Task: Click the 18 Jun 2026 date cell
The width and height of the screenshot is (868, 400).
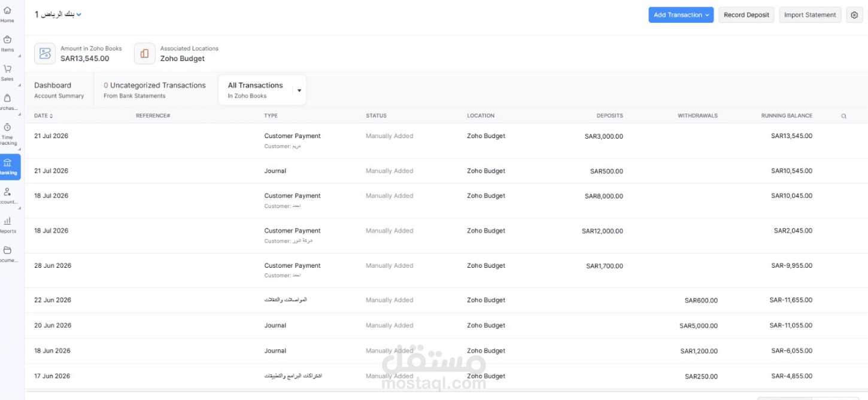Action: pos(52,351)
